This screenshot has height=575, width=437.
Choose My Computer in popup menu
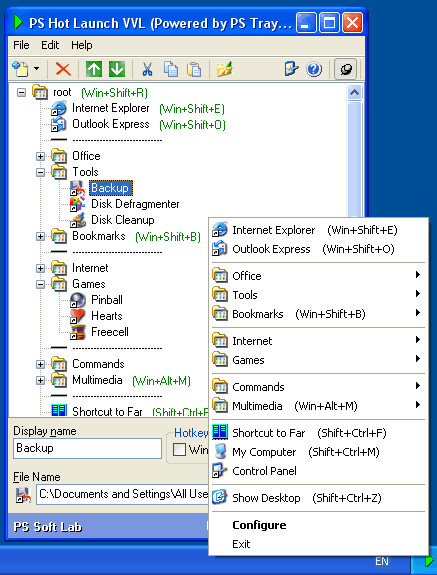tap(318, 452)
